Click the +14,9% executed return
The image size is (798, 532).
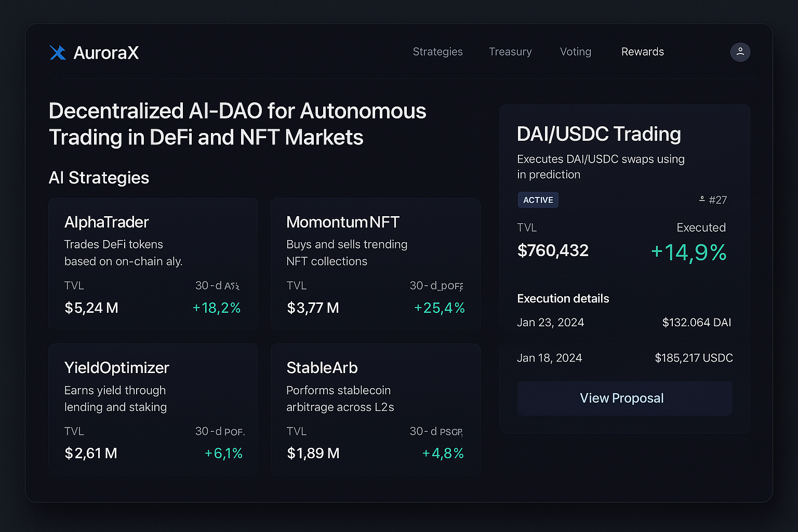(x=688, y=252)
